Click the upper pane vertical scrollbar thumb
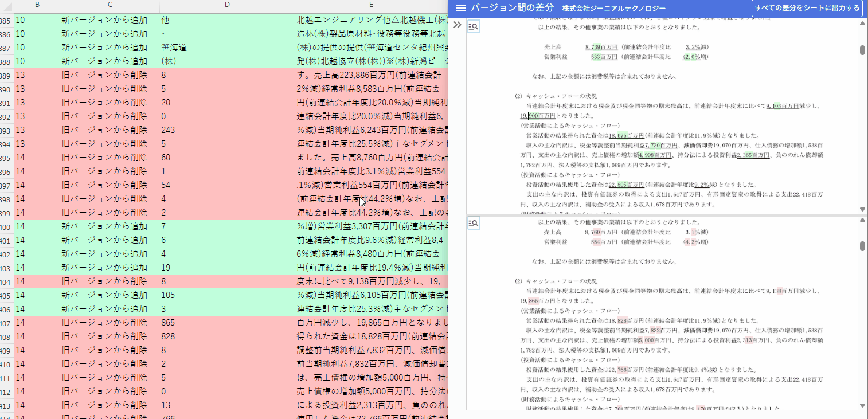The height and width of the screenshot is (419, 868). click(862, 50)
